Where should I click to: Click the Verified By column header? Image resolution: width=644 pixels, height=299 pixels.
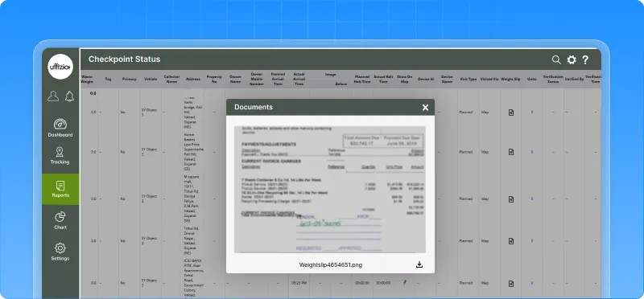pyautogui.click(x=574, y=79)
